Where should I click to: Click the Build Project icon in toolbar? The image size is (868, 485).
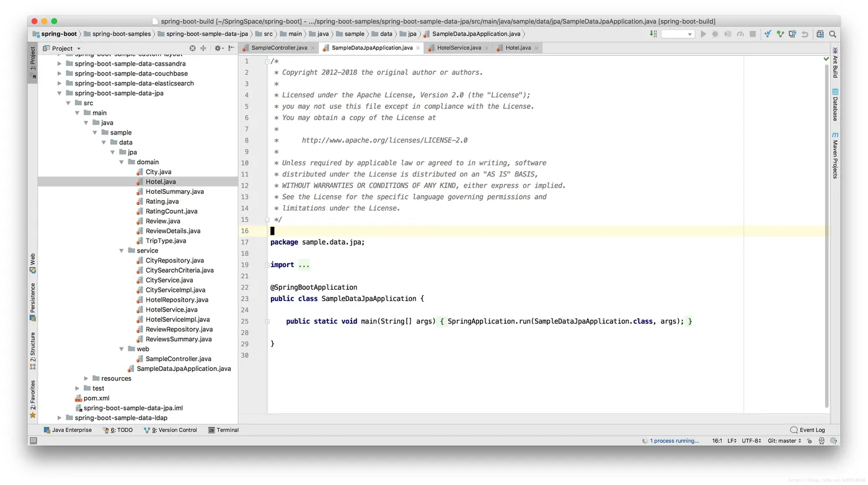(x=653, y=34)
